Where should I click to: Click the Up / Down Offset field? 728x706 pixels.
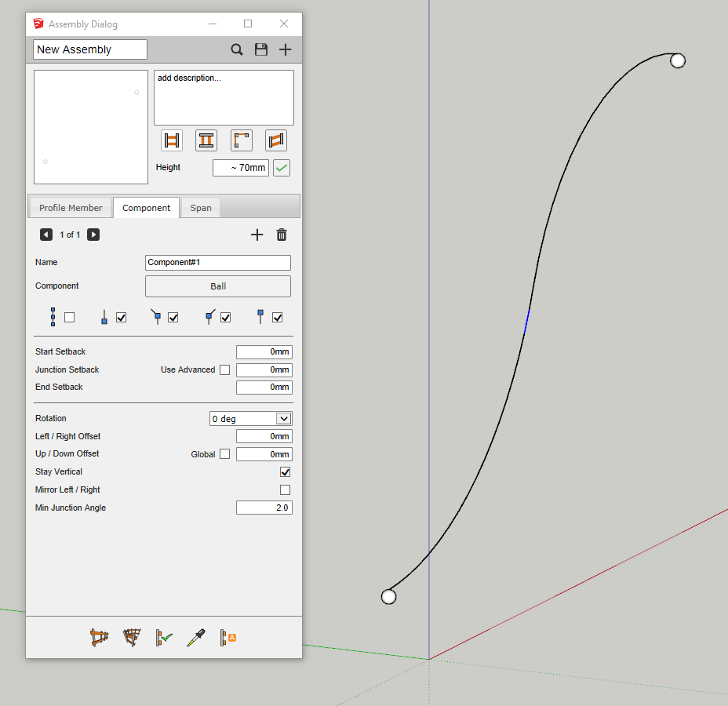(x=264, y=454)
